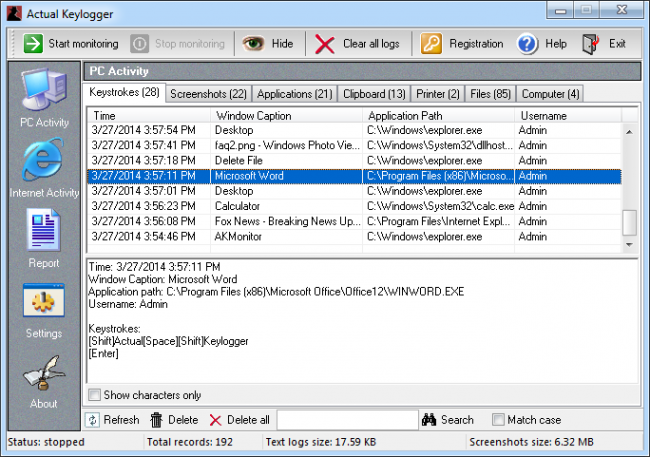Open Settings via the gear window icon

(x=44, y=300)
